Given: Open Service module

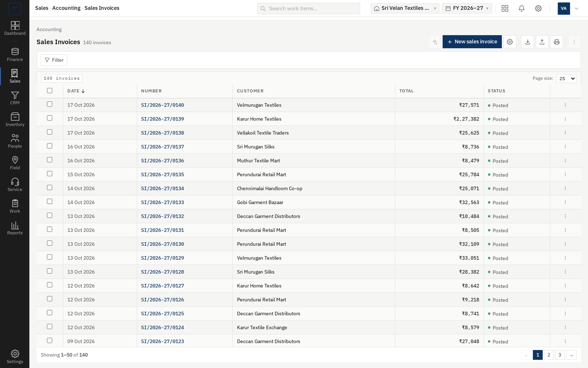Looking at the screenshot, I should 15,185.
